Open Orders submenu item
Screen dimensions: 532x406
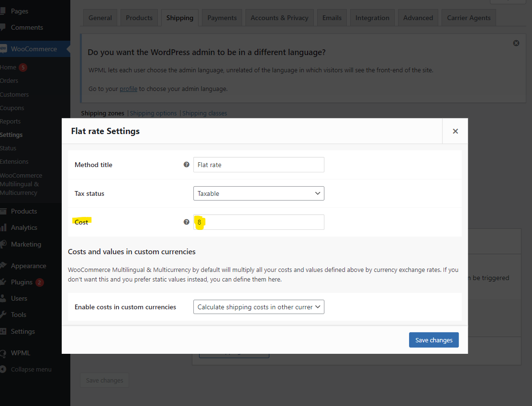click(x=9, y=80)
